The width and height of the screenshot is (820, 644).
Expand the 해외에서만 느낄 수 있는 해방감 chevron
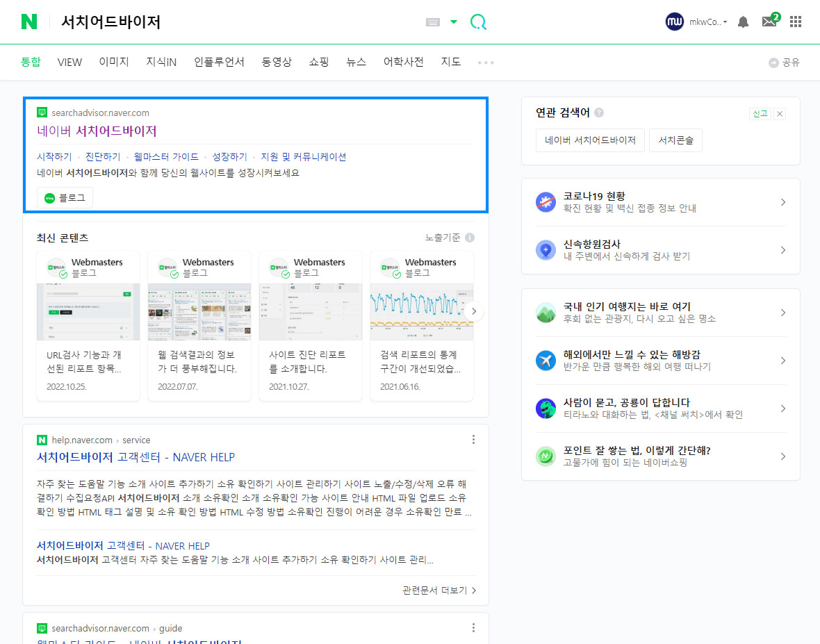[x=783, y=361]
